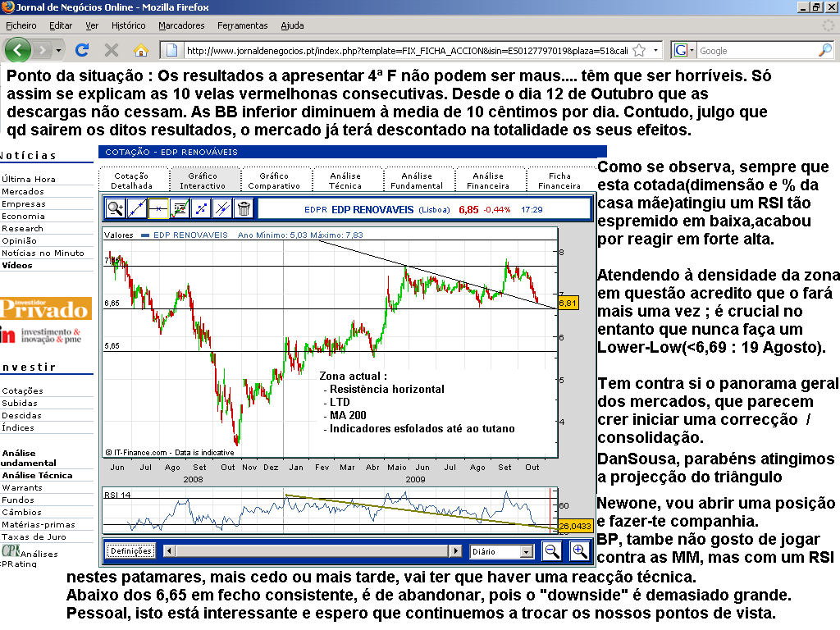Screen dimensions: 840x630
Task: Open the chart indicators tool icon
Action: (180, 208)
